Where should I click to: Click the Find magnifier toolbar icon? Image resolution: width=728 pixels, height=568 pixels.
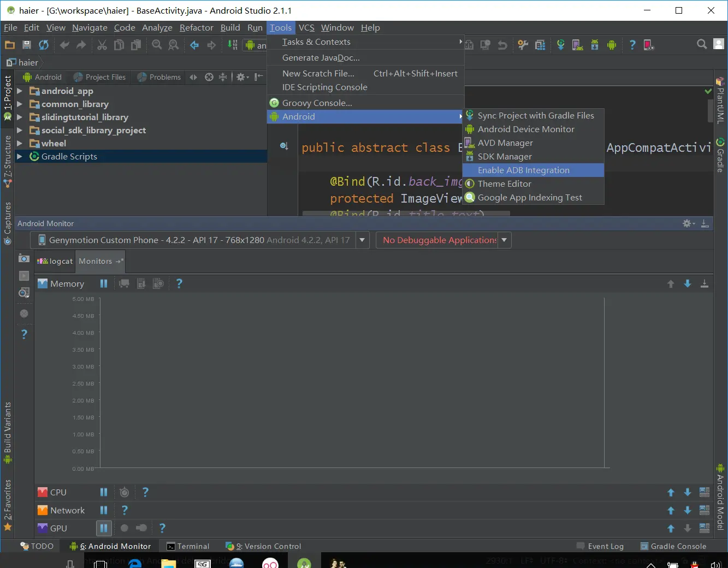click(x=157, y=45)
